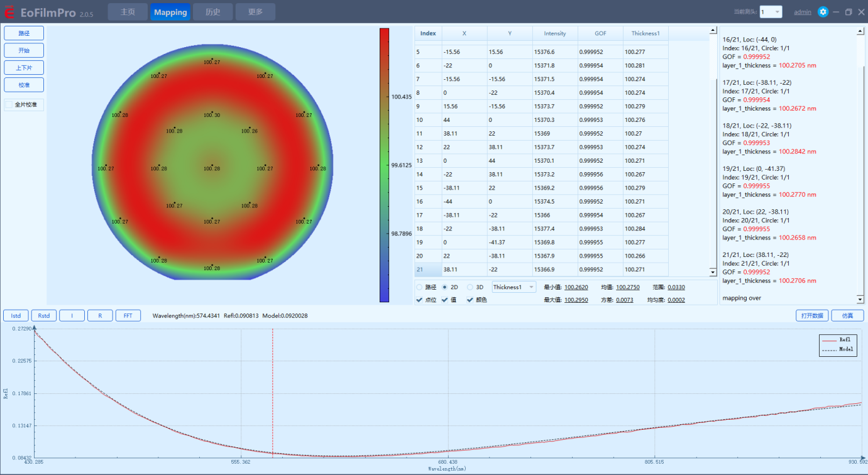Go to the 主页 tab
Viewport: 868px width, 475px height.
[128, 12]
